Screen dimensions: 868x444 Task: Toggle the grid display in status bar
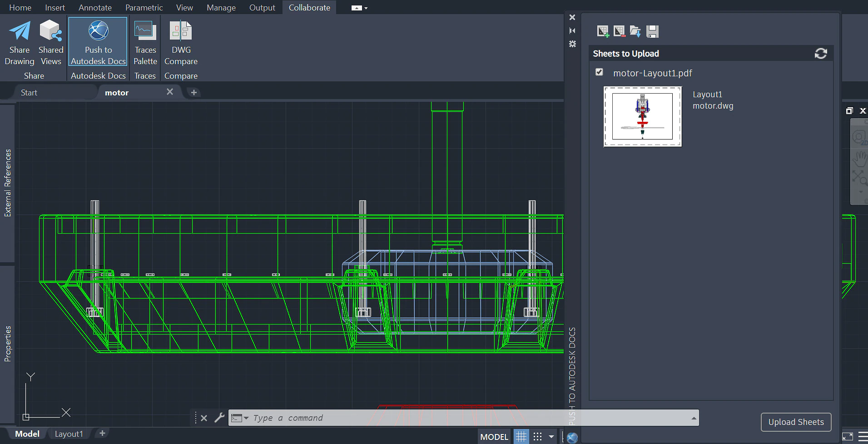pos(521,436)
